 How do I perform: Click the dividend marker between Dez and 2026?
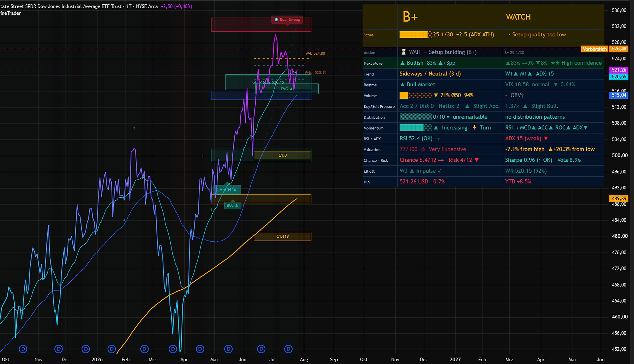pos(86,349)
